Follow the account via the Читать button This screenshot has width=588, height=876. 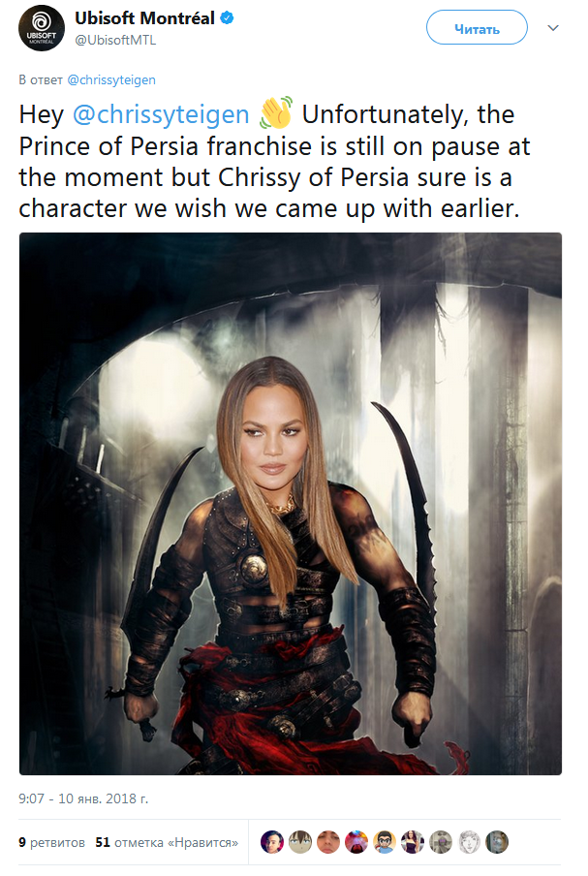click(477, 28)
